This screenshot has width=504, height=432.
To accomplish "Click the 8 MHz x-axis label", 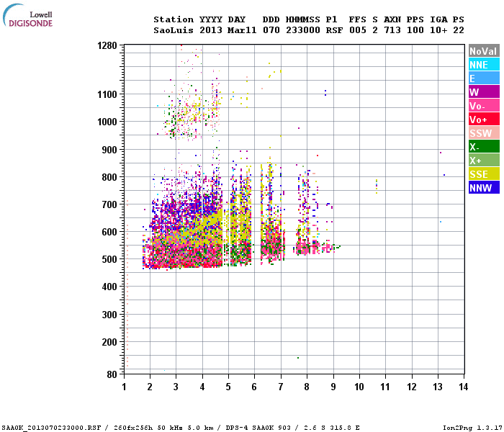I will [x=307, y=387].
